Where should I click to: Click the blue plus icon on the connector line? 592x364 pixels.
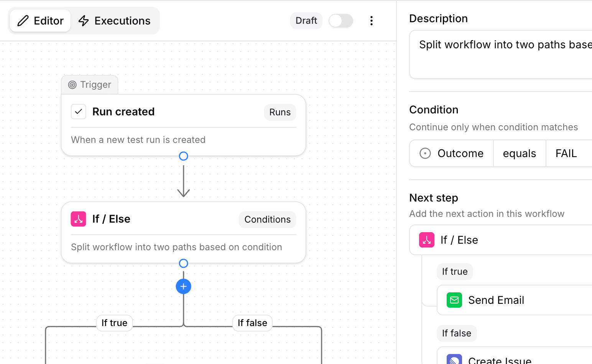pos(183,286)
